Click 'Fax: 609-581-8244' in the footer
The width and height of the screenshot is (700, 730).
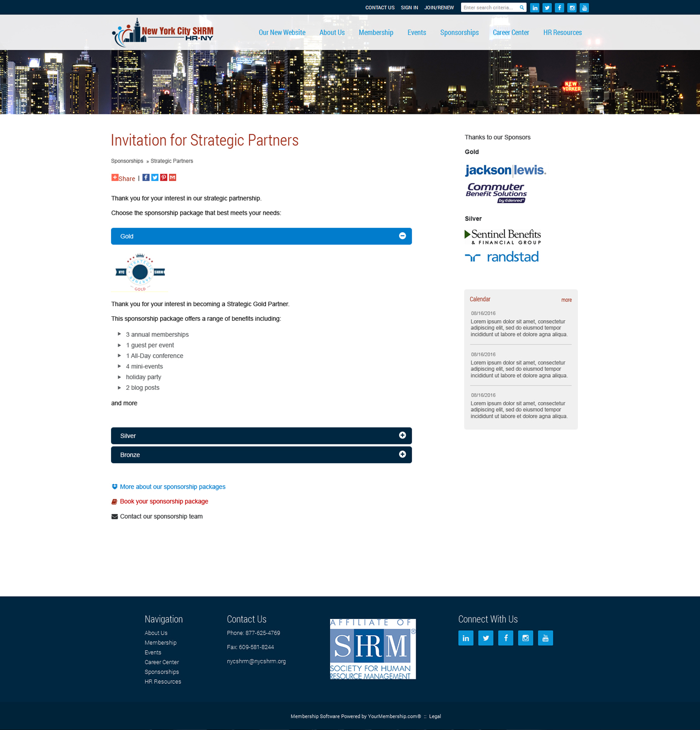250,647
